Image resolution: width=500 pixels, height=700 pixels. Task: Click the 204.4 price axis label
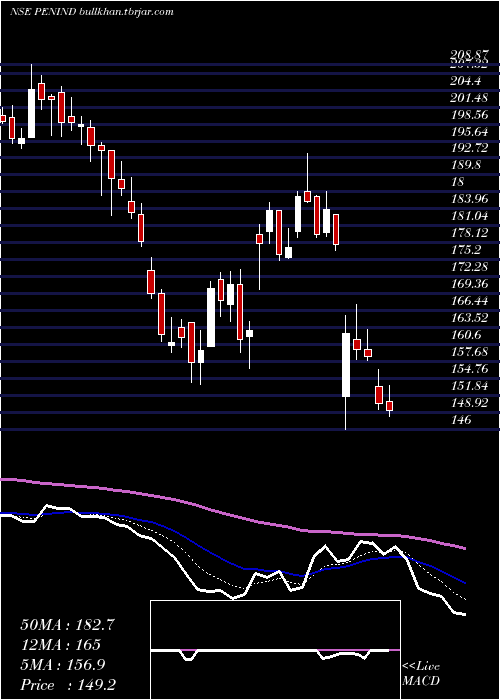(x=466, y=81)
